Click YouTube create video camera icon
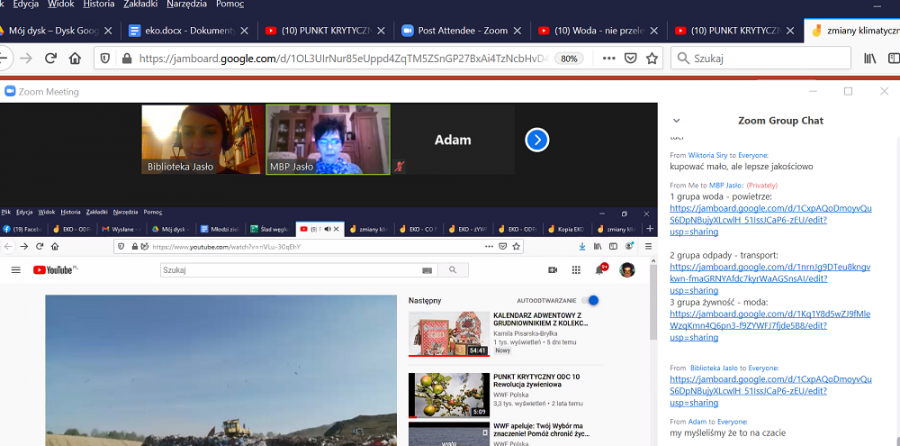The image size is (900, 446). pyautogui.click(x=553, y=270)
